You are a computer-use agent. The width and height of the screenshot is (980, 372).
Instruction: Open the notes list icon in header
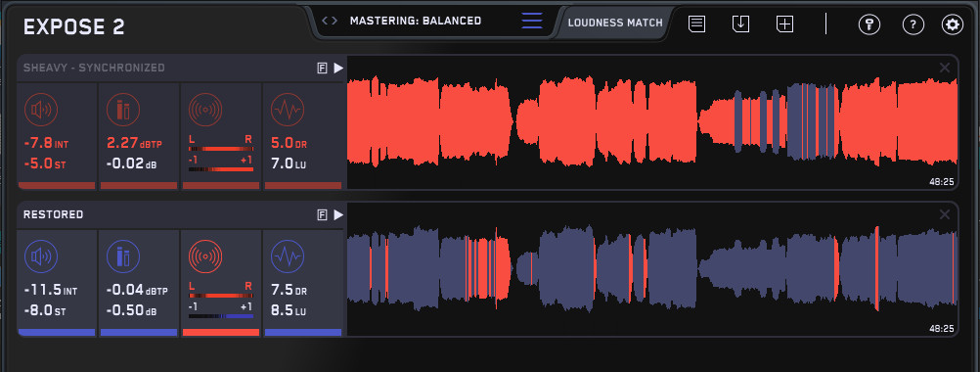tap(697, 24)
